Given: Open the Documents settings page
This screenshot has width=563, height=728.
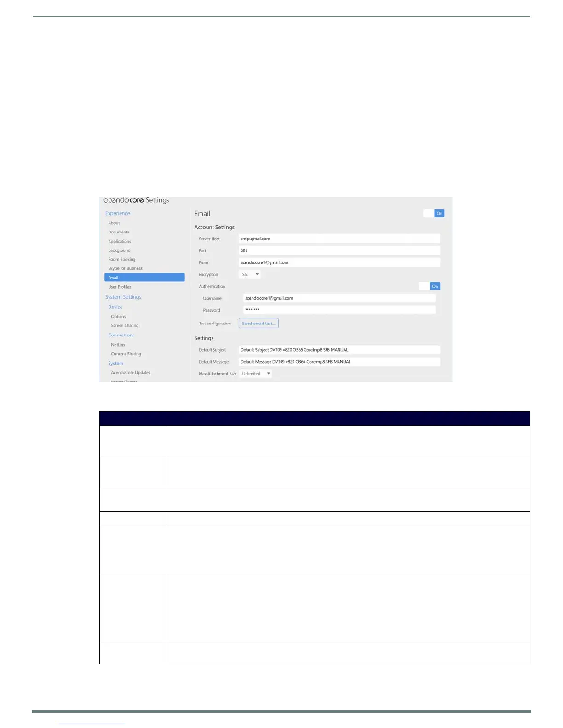Looking at the screenshot, I should click(119, 232).
